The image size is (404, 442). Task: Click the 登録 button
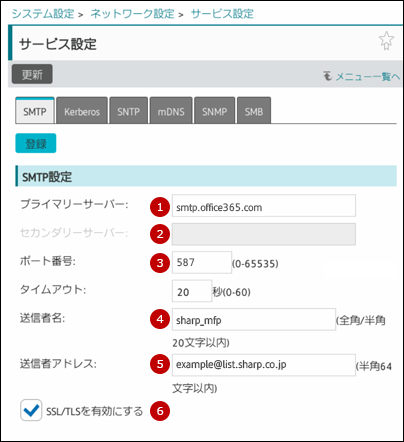pos(36,143)
